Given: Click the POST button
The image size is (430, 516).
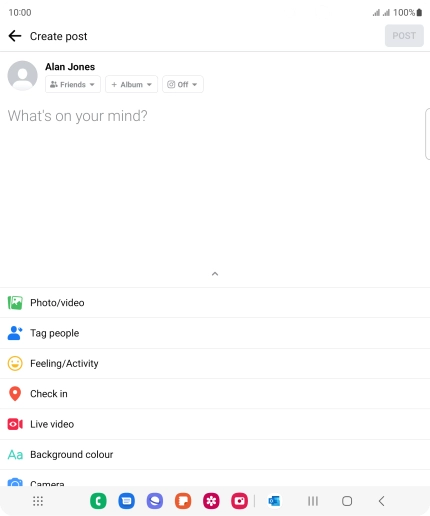Looking at the screenshot, I should click(x=404, y=36).
